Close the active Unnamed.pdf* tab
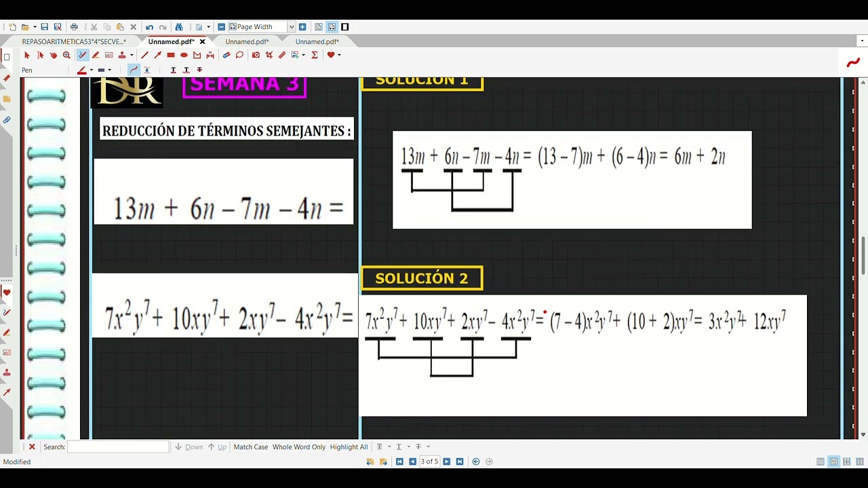 coord(202,42)
